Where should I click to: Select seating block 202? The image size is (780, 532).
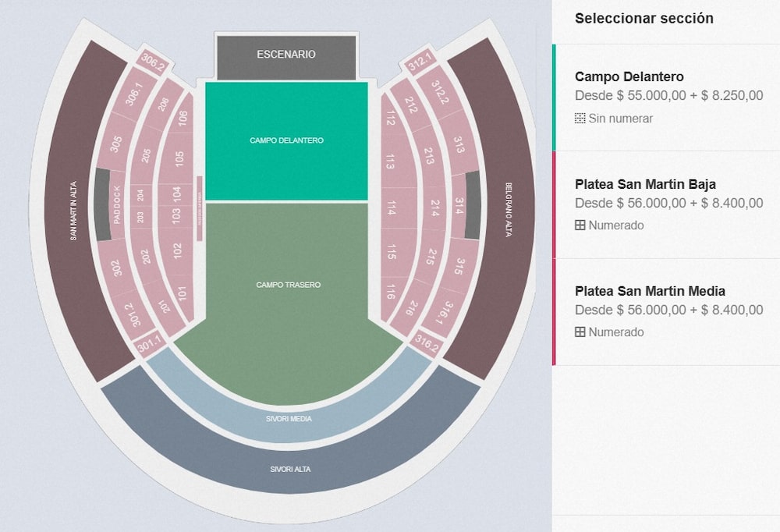click(x=146, y=257)
